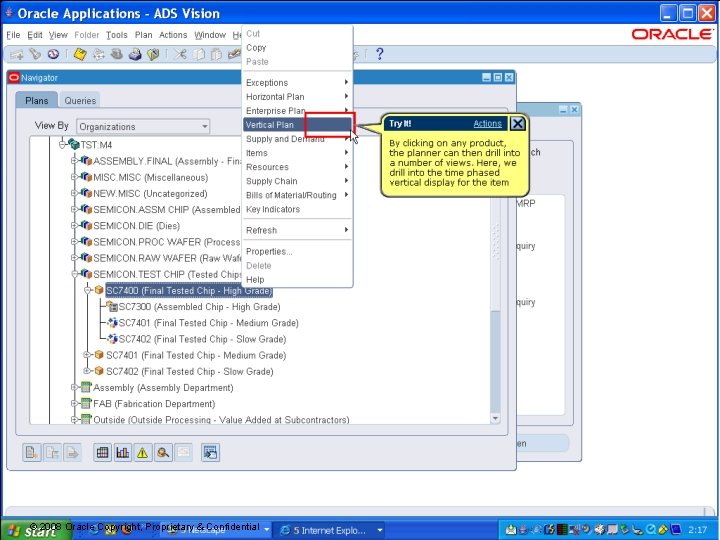Click the Clear Record eraser toolbar icon
The width and height of the screenshot is (720, 540).
(x=234, y=54)
